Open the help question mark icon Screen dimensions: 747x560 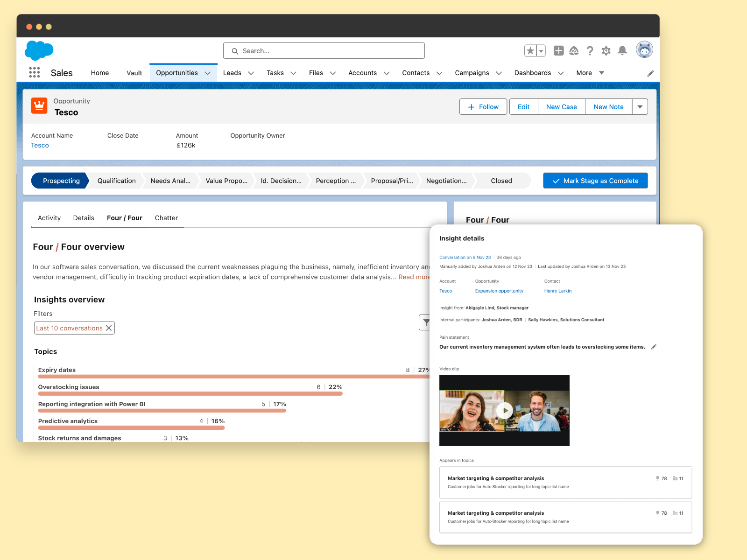[590, 50]
